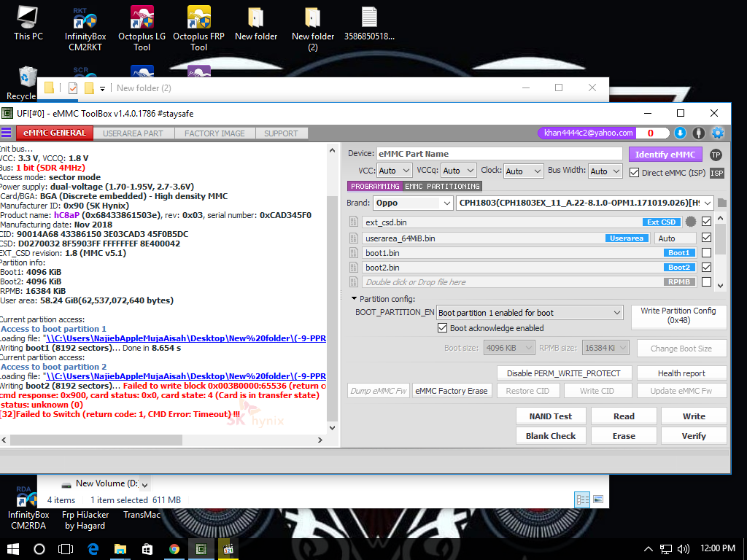Open boot1 loading file path link

pyautogui.click(x=186, y=338)
